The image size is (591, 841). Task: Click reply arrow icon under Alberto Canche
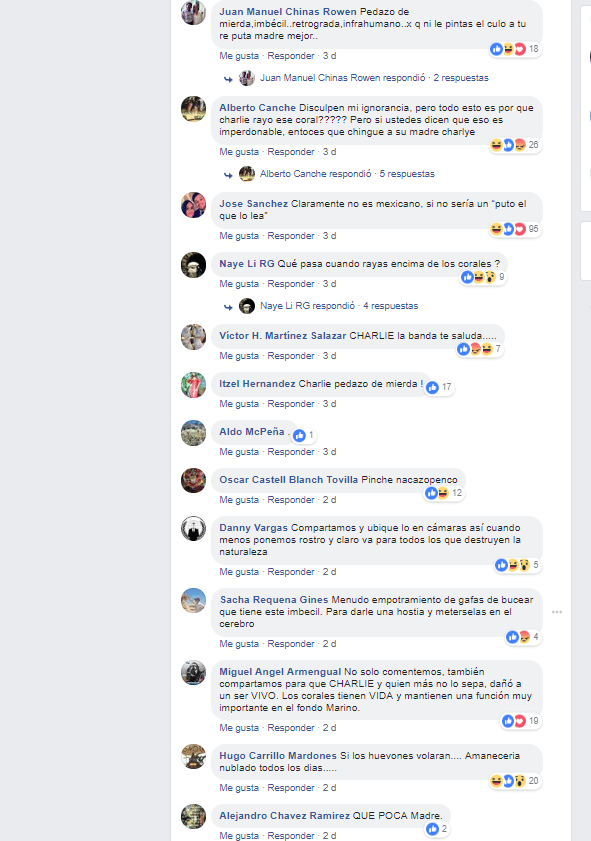tap(228, 175)
